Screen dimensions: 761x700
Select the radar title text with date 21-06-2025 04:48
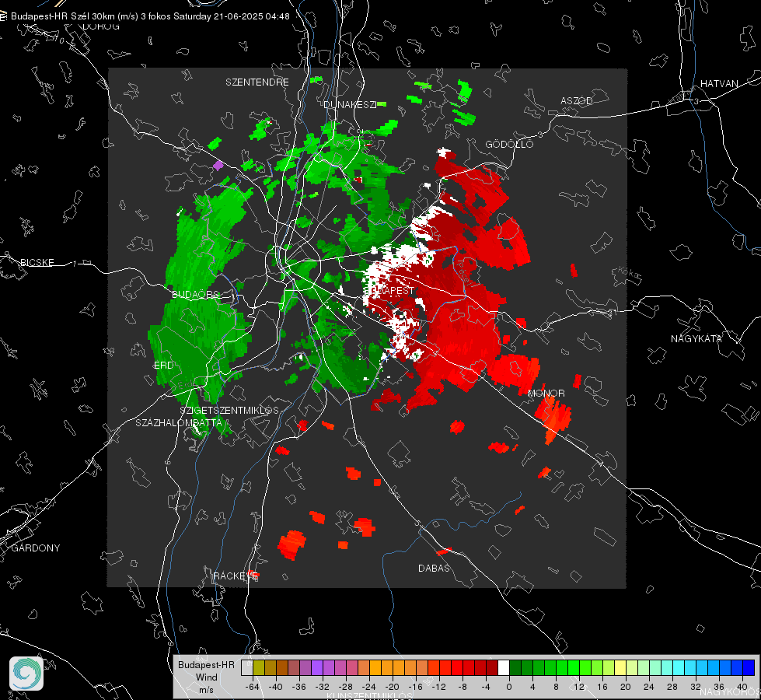click(x=150, y=16)
